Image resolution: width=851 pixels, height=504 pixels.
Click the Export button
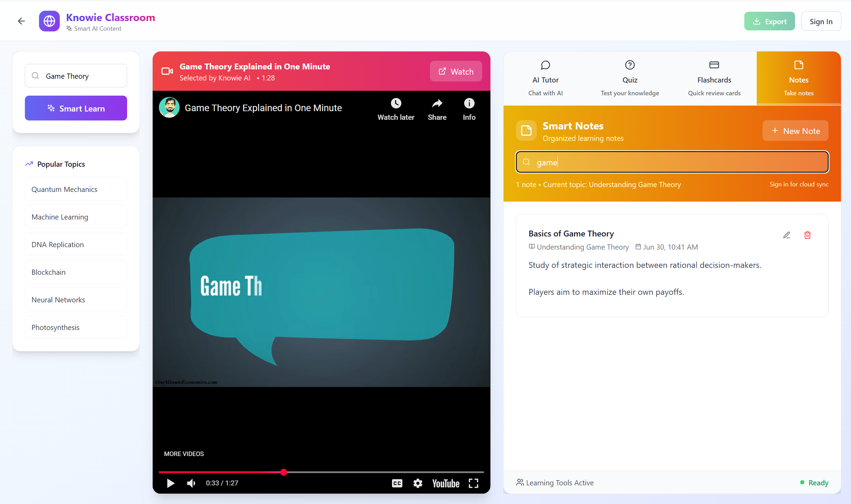(x=769, y=21)
